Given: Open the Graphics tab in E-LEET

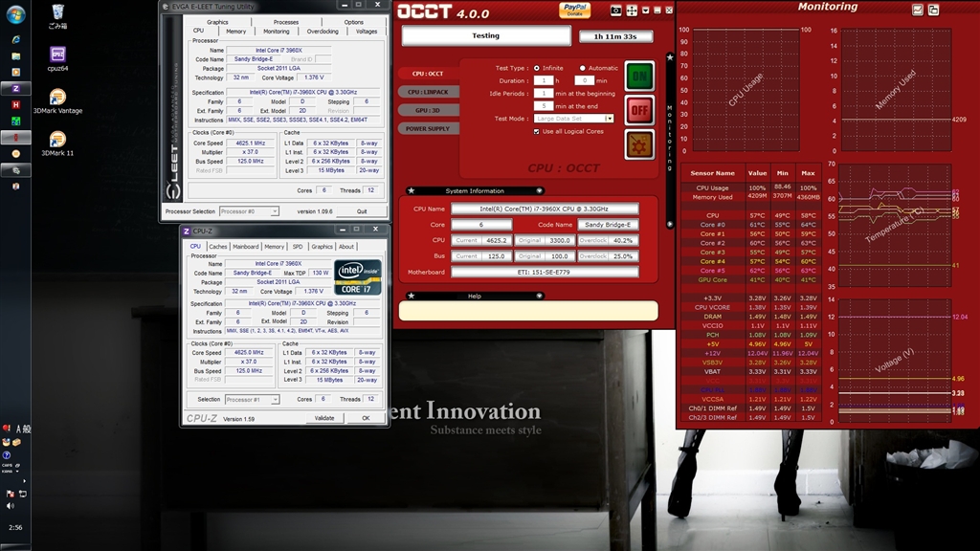Looking at the screenshot, I should click(217, 22).
